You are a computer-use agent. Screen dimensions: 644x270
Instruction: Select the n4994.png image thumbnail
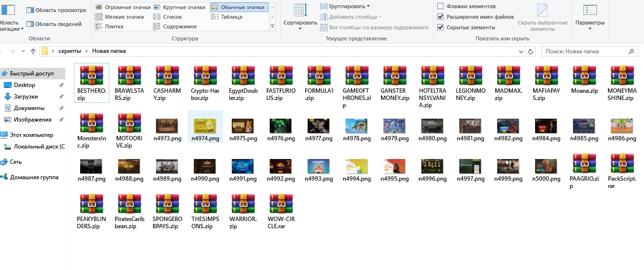point(357,166)
